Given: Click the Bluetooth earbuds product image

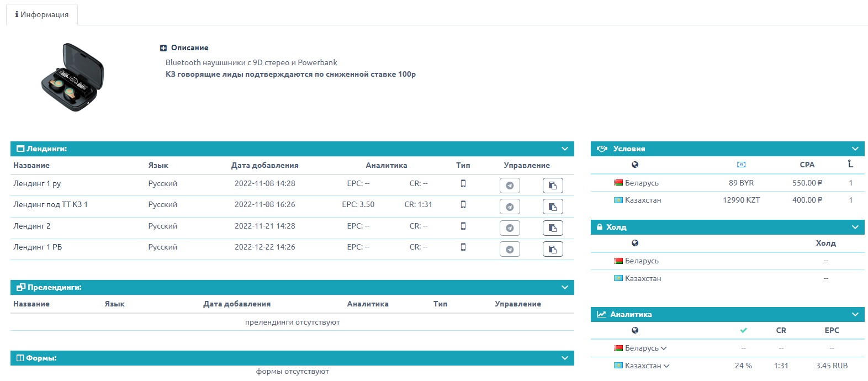Looking at the screenshot, I should 73,77.
